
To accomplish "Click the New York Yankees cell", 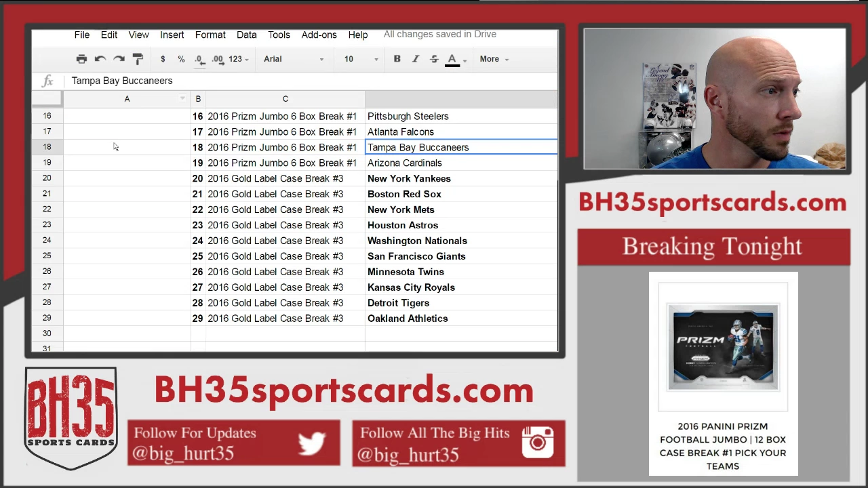I will (x=461, y=178).
